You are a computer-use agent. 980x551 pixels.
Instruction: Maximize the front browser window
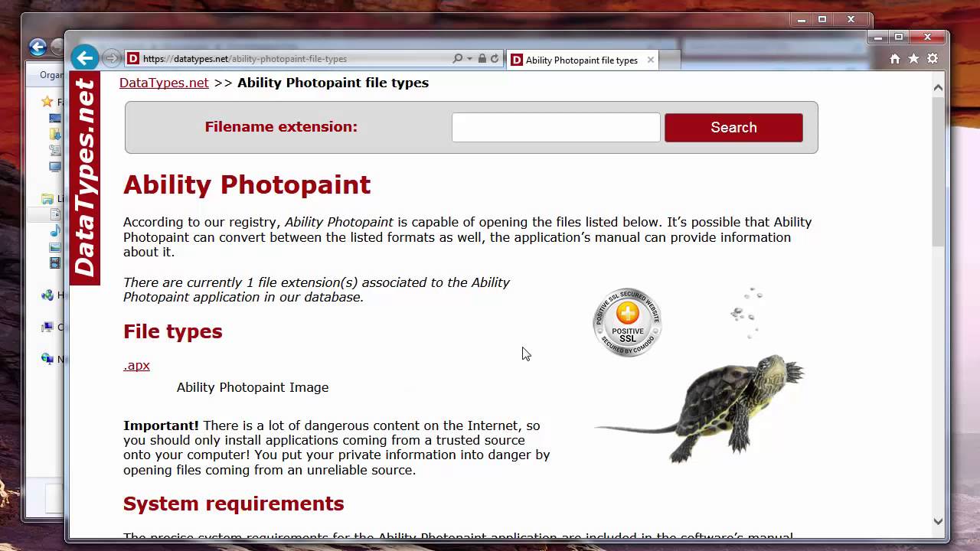tap(899, 37)
